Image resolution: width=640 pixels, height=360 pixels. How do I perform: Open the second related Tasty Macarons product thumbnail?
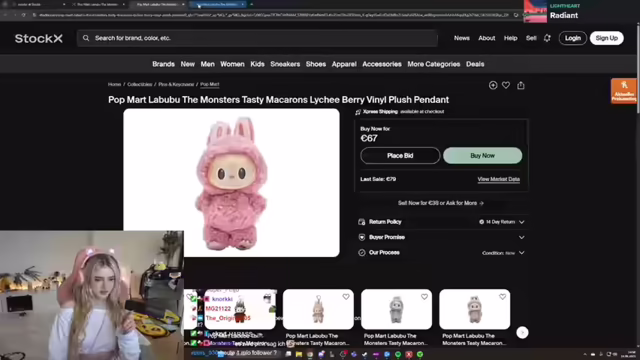tap(318, 309)
